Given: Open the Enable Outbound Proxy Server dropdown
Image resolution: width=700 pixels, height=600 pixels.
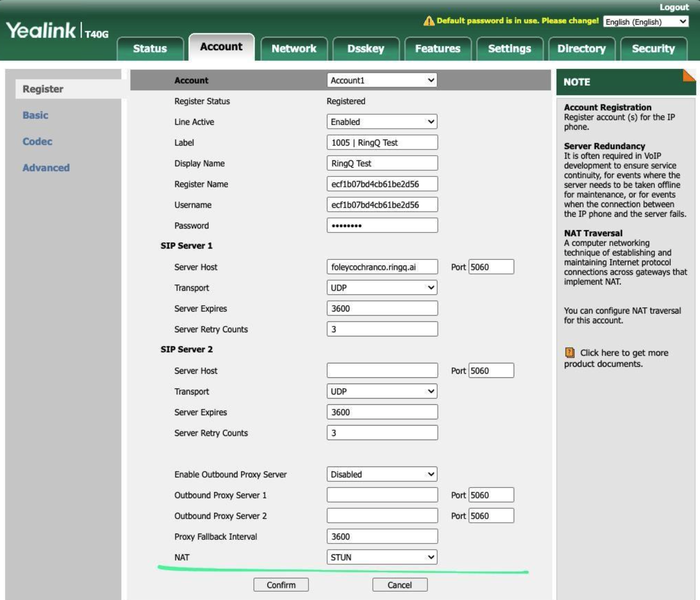Looking at the screenshot, I should (x=382, y=474).
